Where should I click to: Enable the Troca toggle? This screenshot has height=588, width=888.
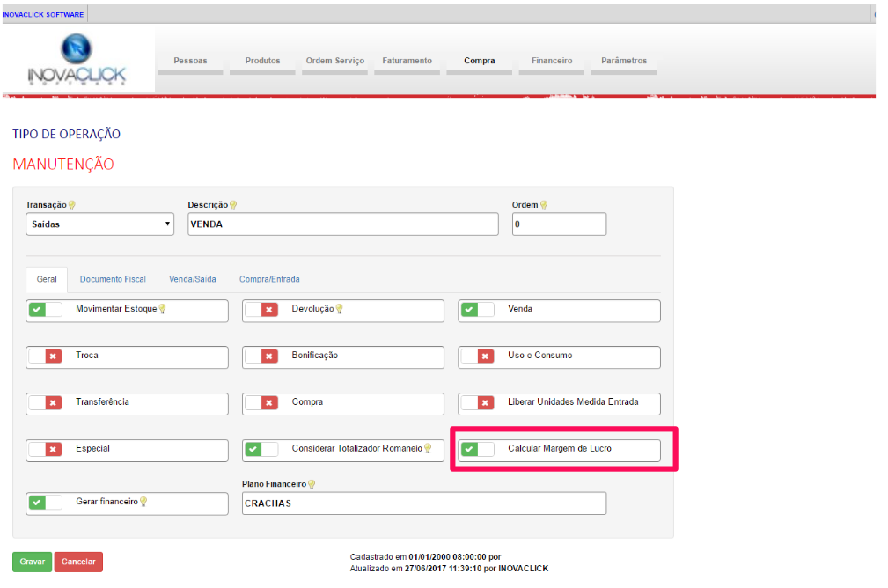45,356
